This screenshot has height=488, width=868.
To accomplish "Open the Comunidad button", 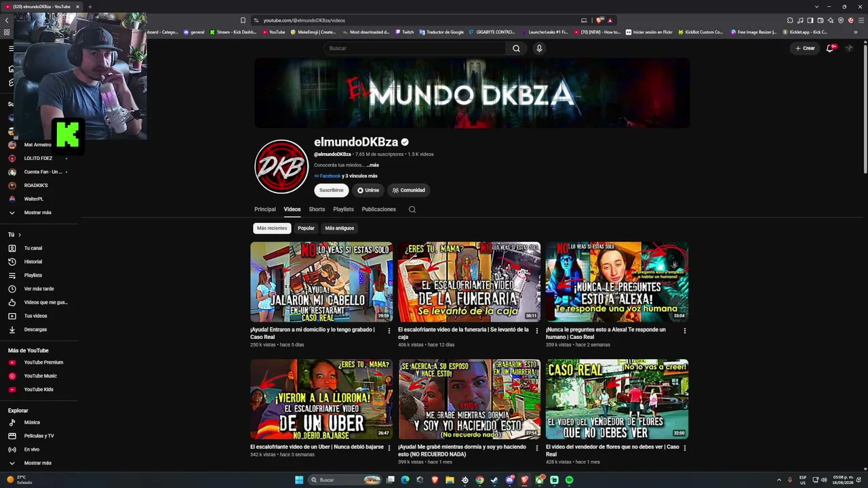I will point(409,190).
